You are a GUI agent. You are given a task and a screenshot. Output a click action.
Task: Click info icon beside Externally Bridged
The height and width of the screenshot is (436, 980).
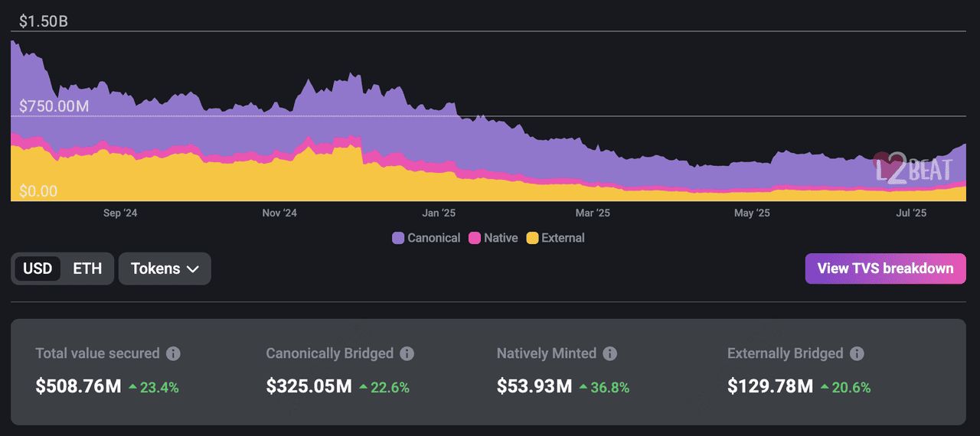pyautogui.click(x=857, y=353)
